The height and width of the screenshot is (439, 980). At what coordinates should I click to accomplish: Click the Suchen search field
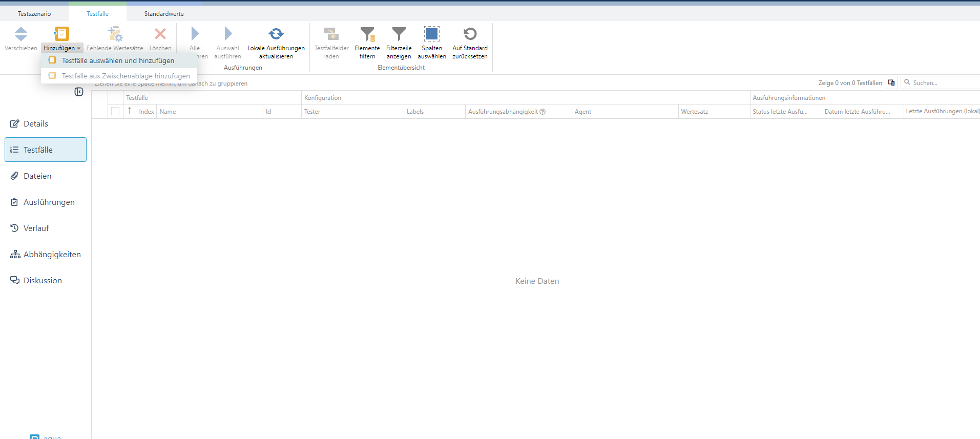coord(943,82)
